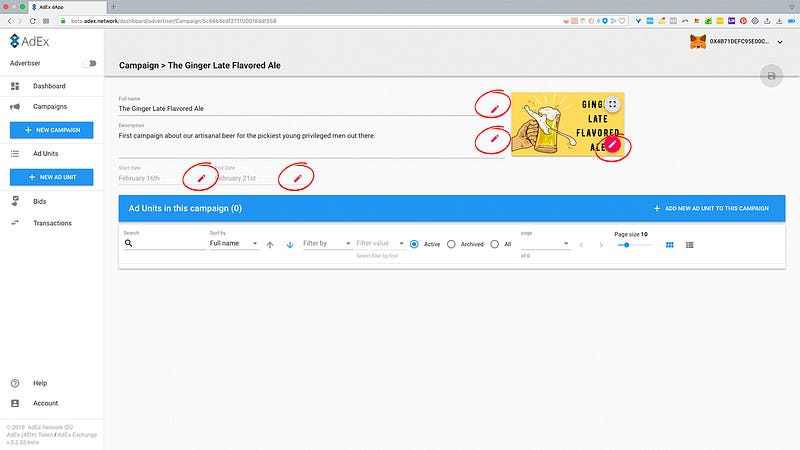Screen dimensions: 800x450
Task: Select the Active radio button
Action: (x=414, y=244)
